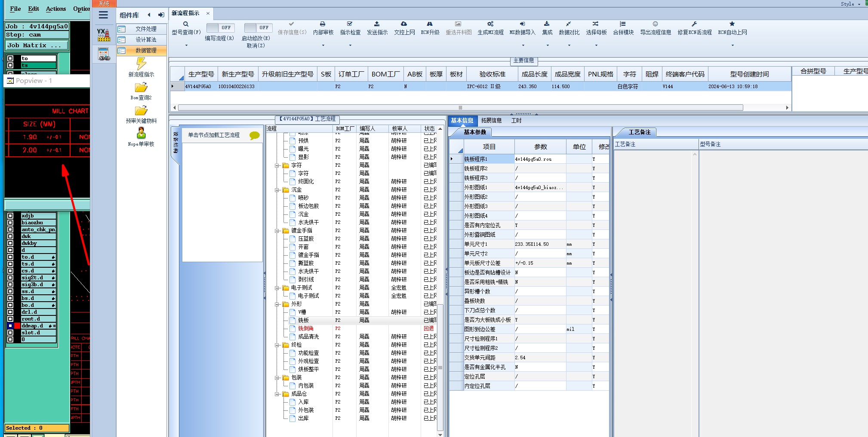Click the 文控上网 cloud icon

404,24
